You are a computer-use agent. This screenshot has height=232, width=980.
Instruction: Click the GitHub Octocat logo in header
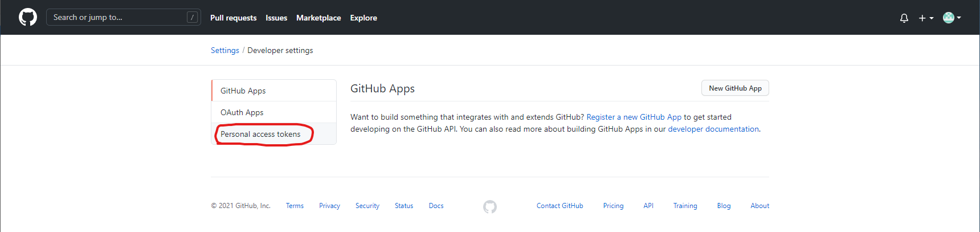(28, 17)
